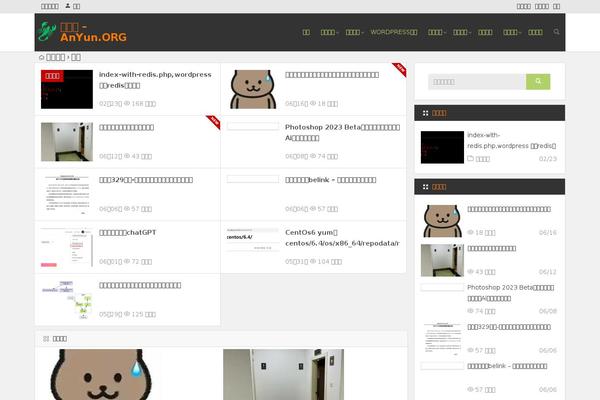The width and height of the screenshot is (600, 400).
Task: Open the CentOs6 yum article title
Action: [x=342, y=238]
